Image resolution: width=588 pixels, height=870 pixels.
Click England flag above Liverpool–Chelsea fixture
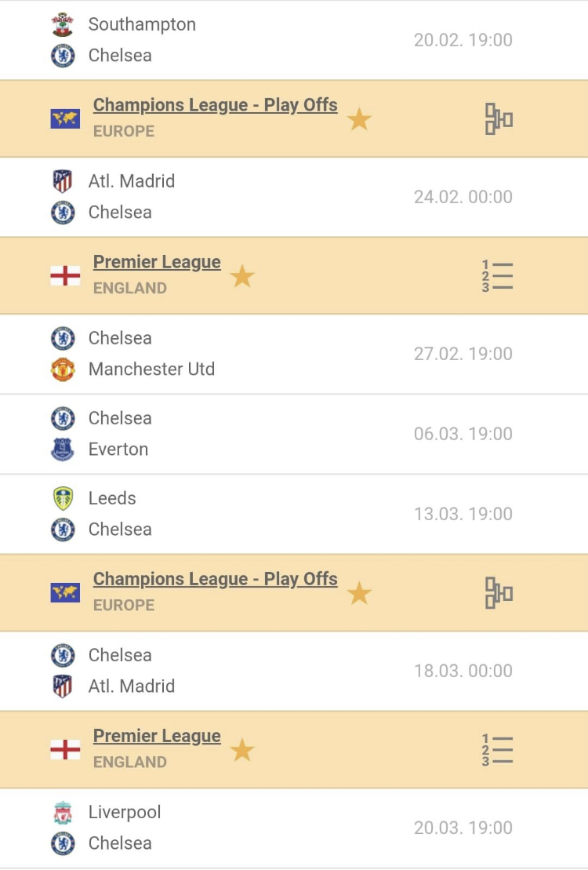[65, 750]
